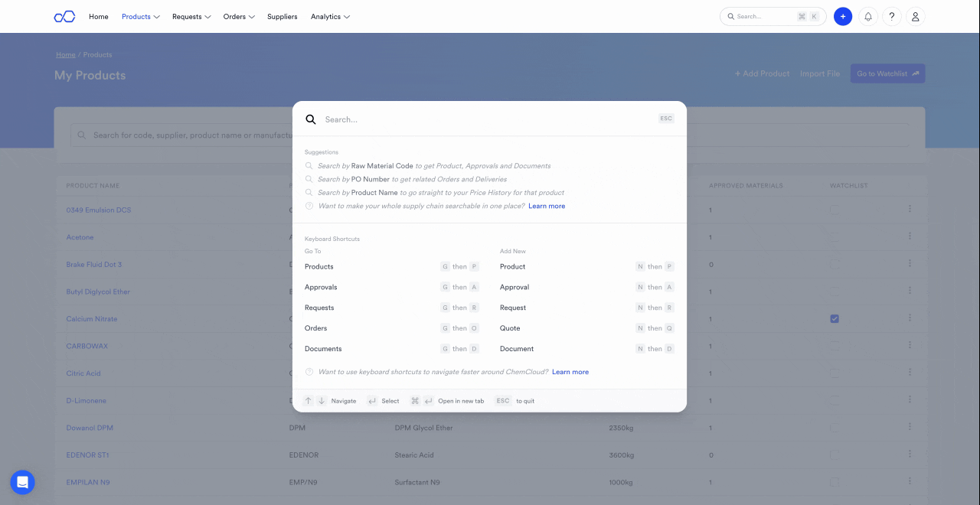Select Go To Approvals shortcut
Image resolution: width=980 pixels, height=505 pixels.
[391, 287]
